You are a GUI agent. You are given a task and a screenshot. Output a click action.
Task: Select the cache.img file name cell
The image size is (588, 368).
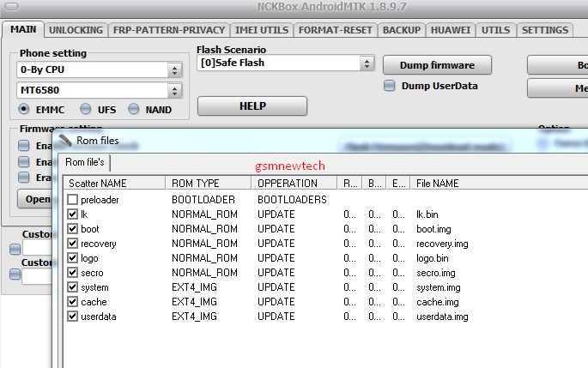click(x=438, y=302)
